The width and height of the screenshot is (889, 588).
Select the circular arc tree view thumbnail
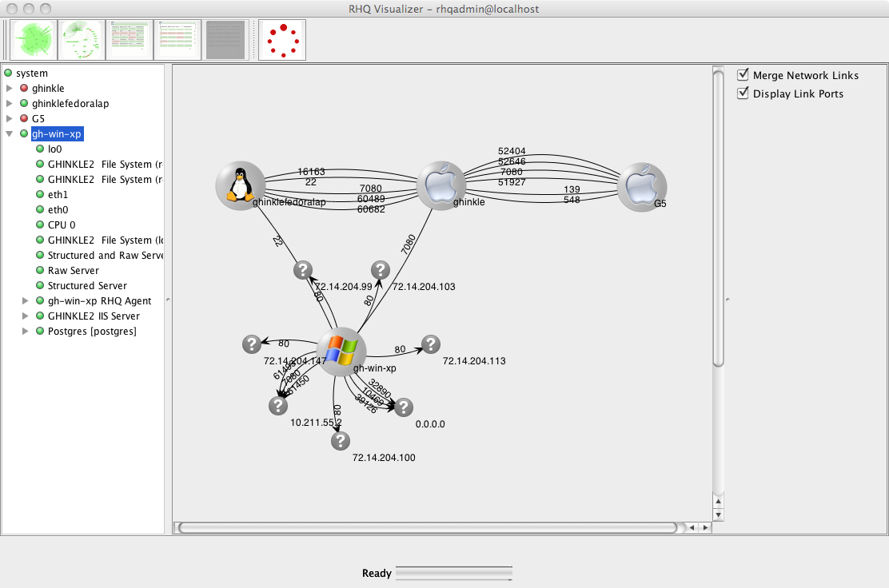(82, 40)
